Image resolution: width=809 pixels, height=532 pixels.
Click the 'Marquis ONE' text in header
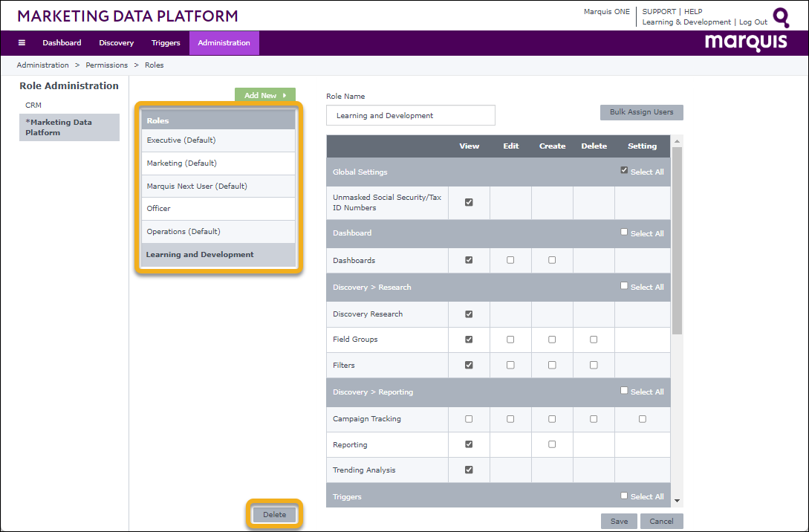(x=607, y=11)
